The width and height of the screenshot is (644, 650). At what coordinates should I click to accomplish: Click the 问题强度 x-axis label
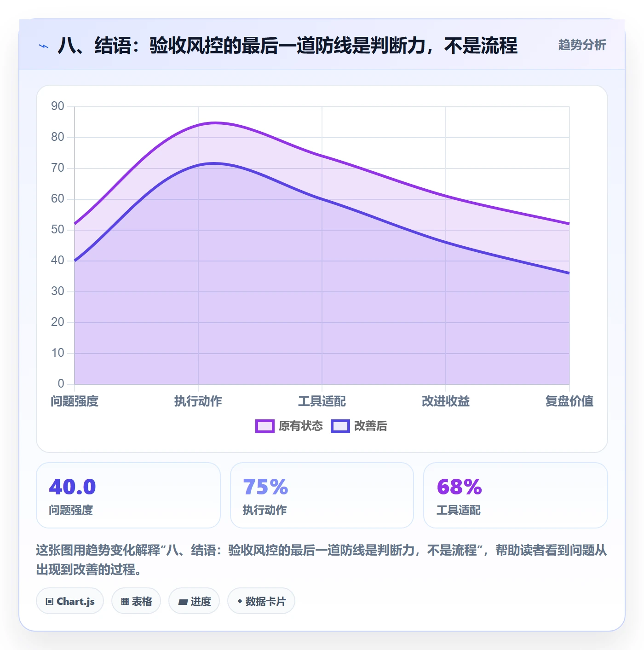click(75, 401)
